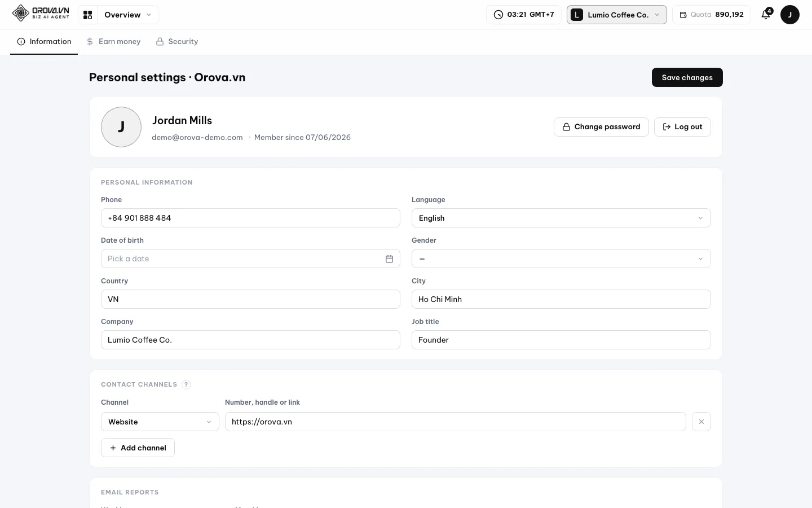Click the Member since 07/06/2026 text

click(302, 137)
